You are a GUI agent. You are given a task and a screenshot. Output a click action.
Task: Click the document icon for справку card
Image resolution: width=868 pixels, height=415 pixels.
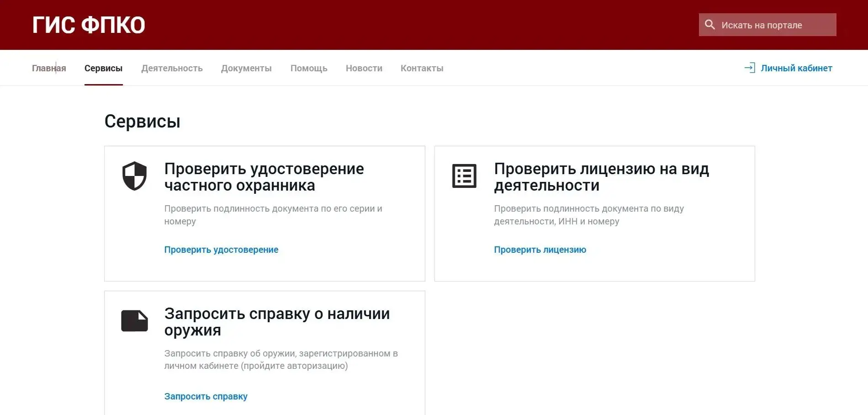pos(134,321)
